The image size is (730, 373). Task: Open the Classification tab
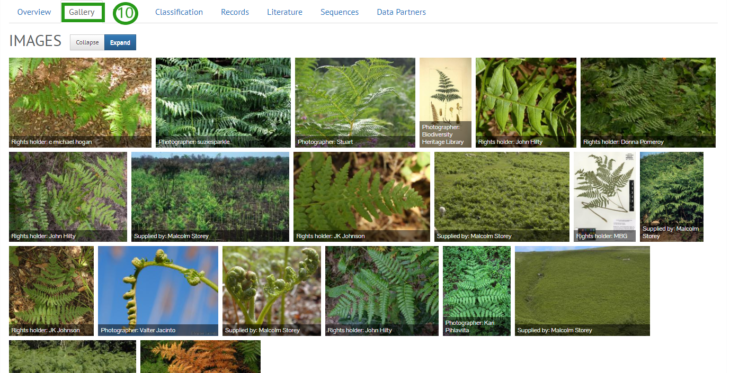click(179, 12)
